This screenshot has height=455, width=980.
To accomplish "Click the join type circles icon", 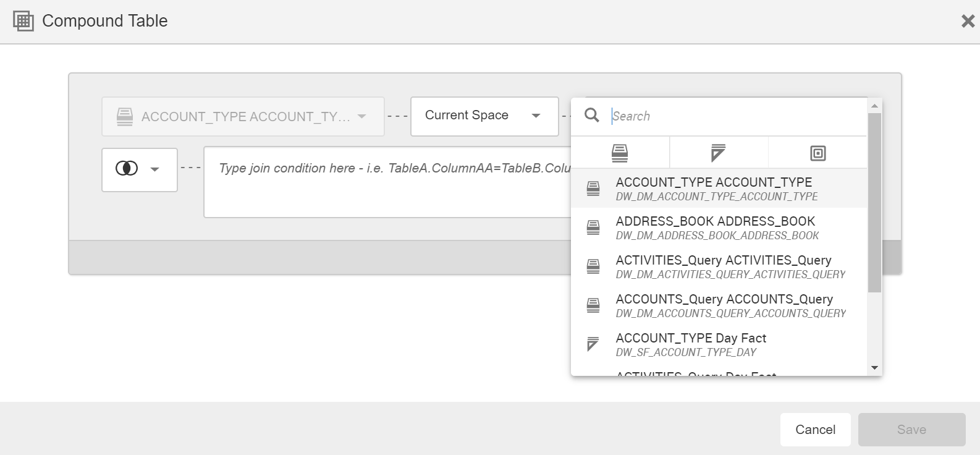I will (x=127, y=169).
